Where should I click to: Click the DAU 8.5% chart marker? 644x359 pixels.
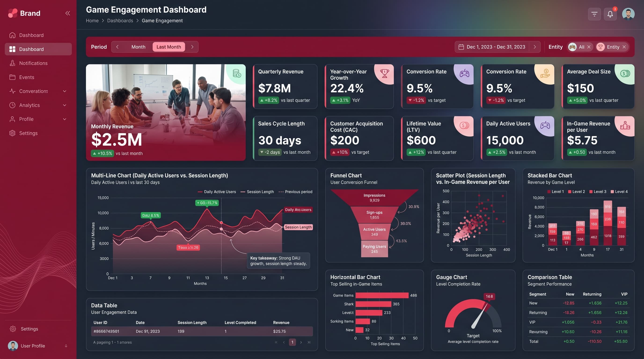[150, 215]
